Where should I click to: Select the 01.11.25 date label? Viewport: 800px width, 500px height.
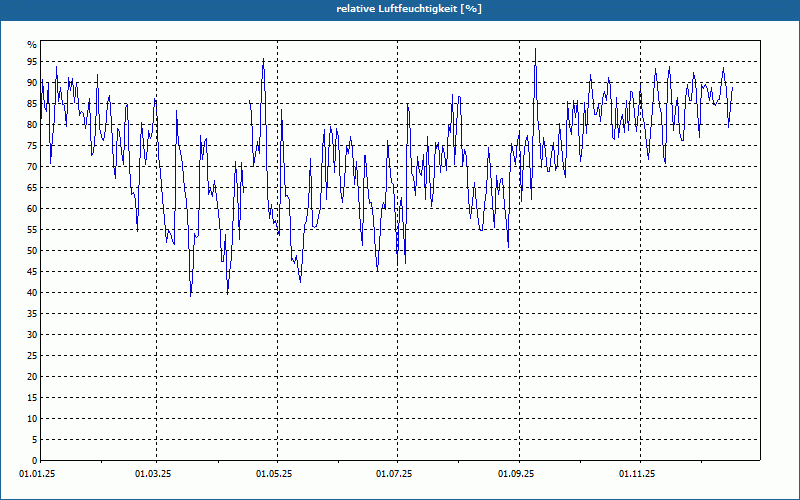[637, 474]
